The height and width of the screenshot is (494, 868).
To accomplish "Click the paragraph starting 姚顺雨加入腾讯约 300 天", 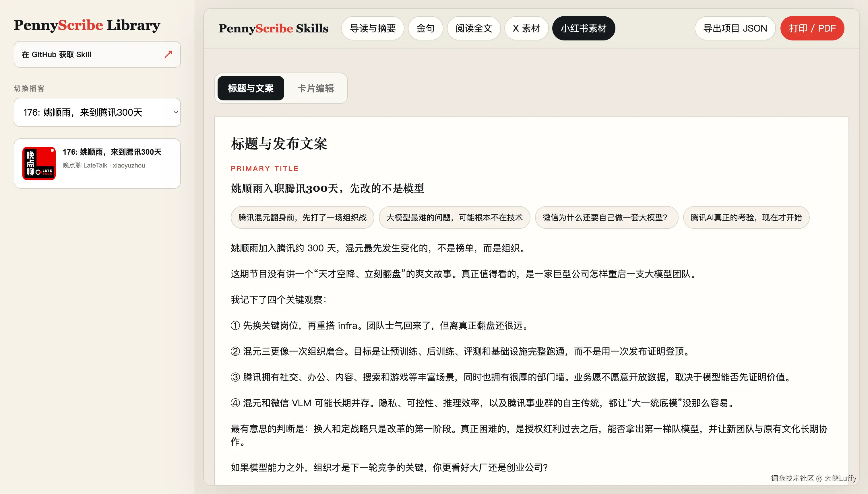I will click(x=378, y=248).
